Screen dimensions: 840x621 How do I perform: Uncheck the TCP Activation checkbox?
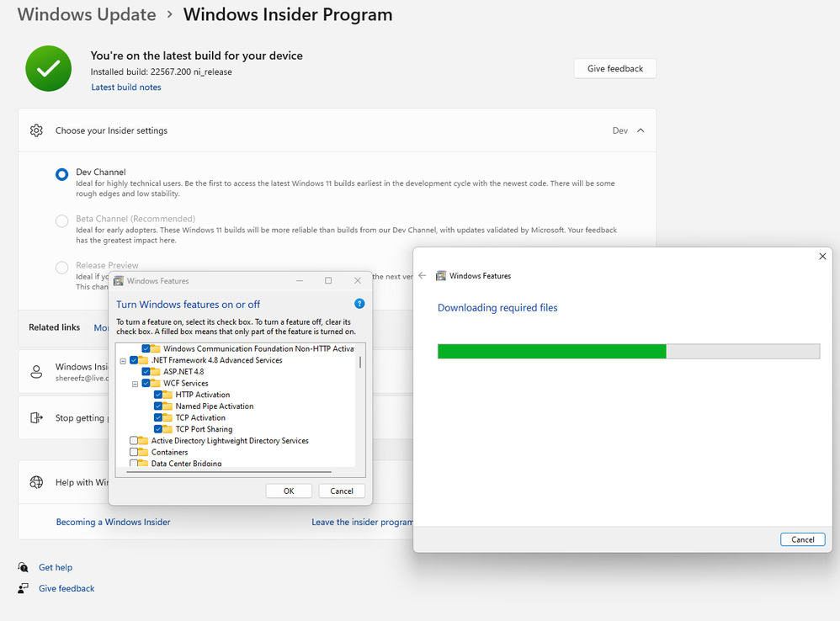[158, 417]
